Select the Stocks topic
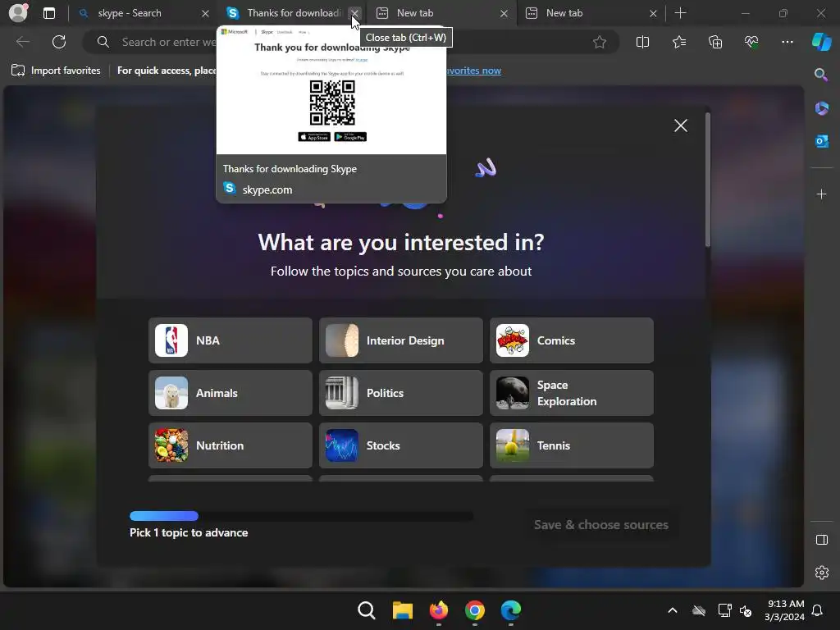The image size is (840, 630). (x=400, y=445)
